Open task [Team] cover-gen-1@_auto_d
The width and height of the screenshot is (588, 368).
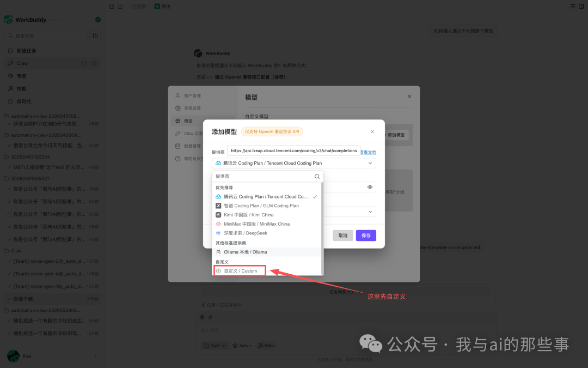tap(52, 286)
